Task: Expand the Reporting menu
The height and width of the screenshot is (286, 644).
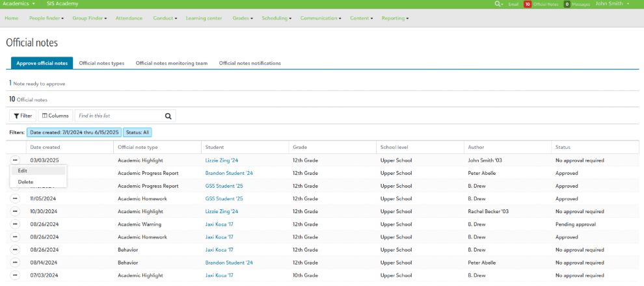Action: pos(395,18)
